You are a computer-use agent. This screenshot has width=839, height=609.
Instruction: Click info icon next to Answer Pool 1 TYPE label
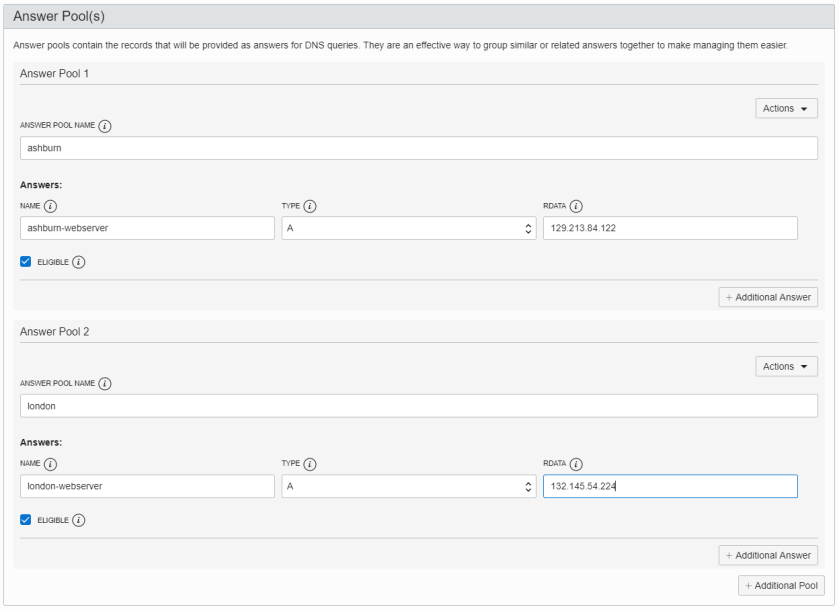[x=310, y=206]
